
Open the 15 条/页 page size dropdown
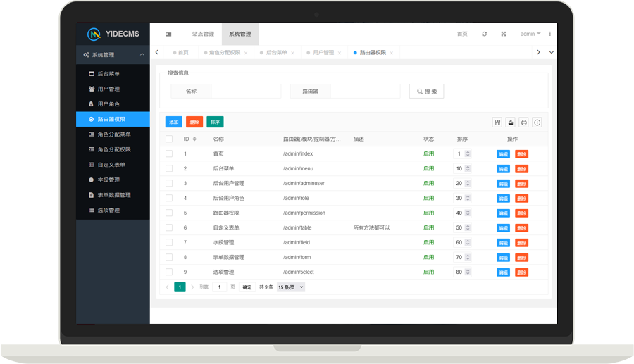point(291,287)
